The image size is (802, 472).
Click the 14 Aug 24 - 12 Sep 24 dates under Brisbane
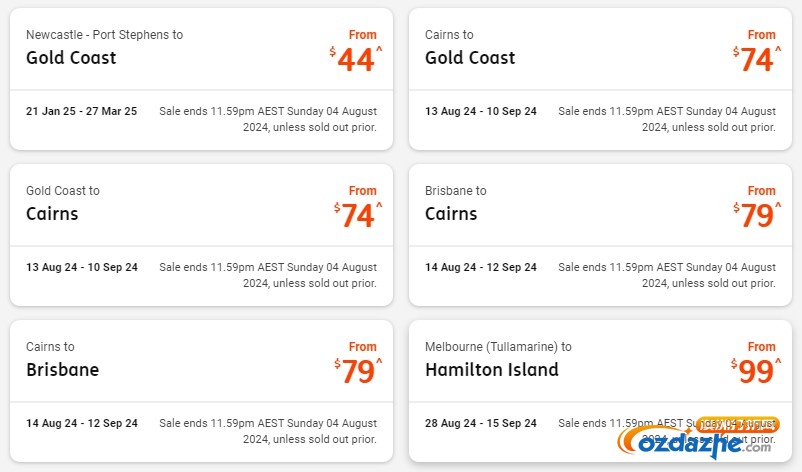point(81,423)
